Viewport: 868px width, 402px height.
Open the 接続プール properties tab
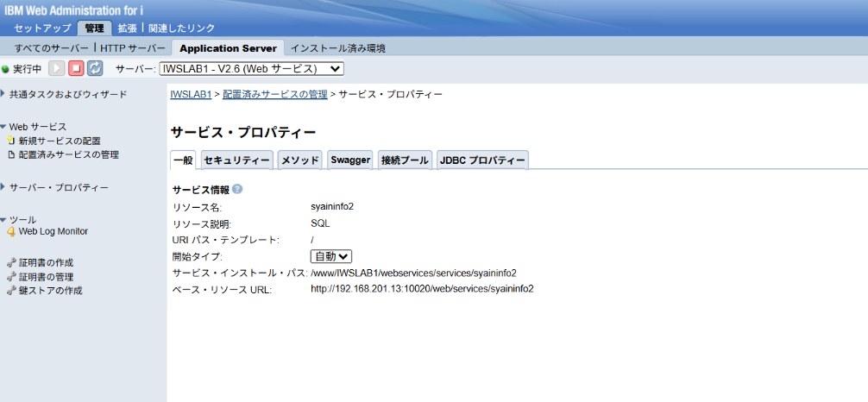pyautogui.click(x=405, y=160)
